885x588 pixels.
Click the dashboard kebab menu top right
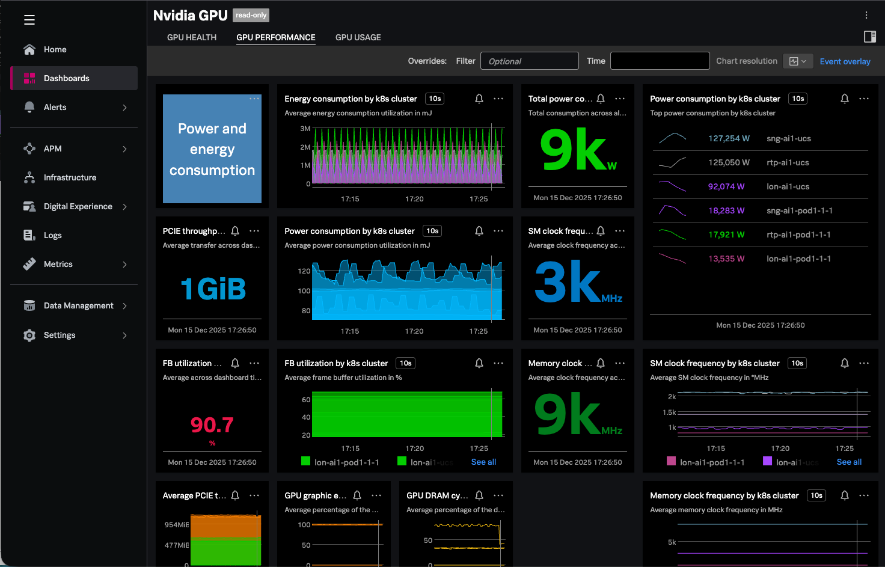[866, 15]
